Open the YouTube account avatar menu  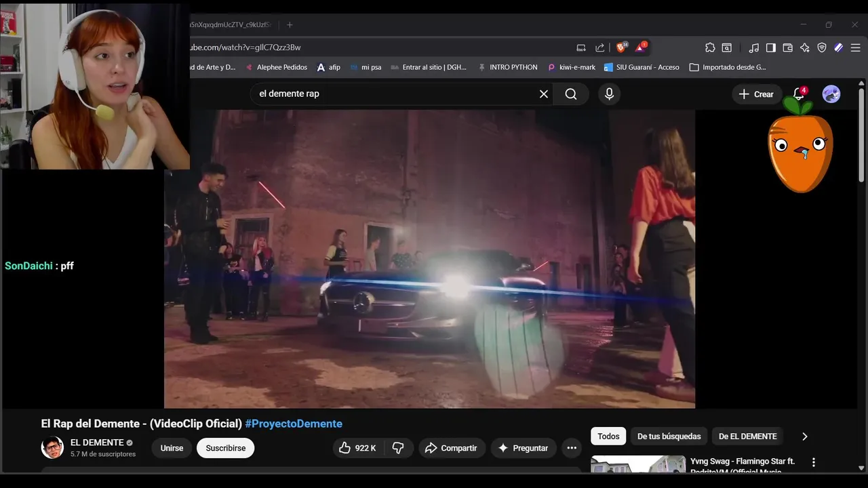(x=831, y=94)
